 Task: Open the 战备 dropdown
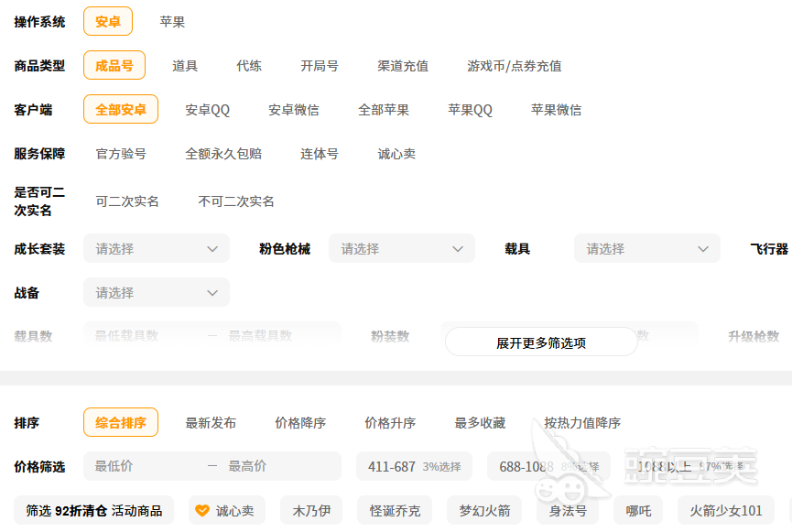(x=157, y=292)
